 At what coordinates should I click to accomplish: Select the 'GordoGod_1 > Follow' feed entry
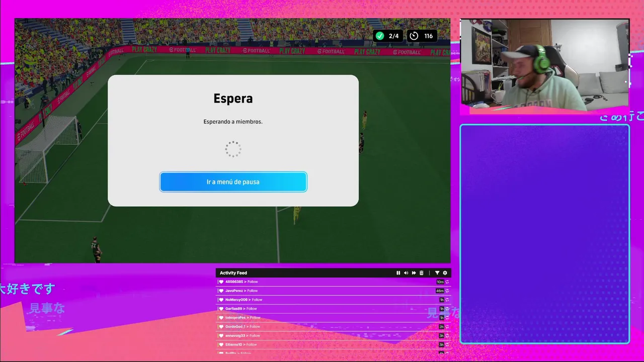click(x=334, y=327)
